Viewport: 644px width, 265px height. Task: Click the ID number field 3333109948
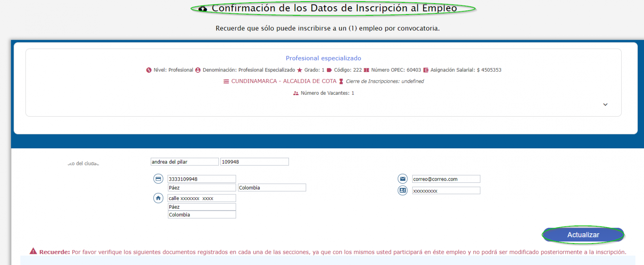coord(202,179)
